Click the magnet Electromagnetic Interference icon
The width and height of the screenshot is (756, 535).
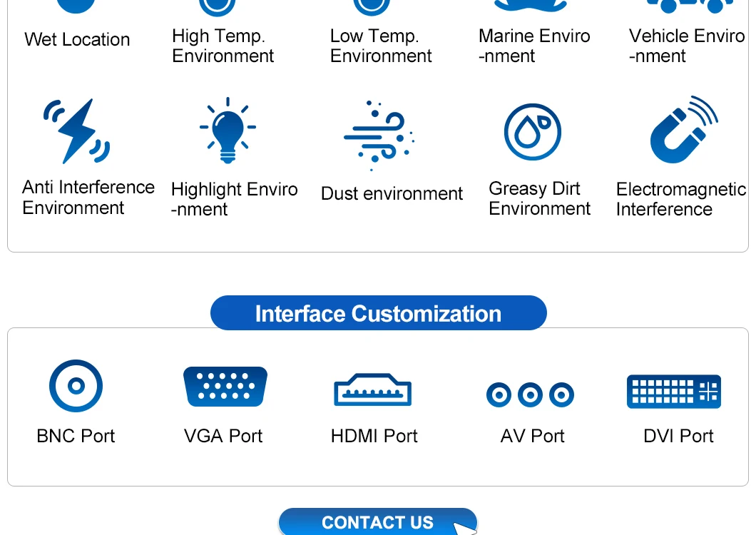click(682, 130)
